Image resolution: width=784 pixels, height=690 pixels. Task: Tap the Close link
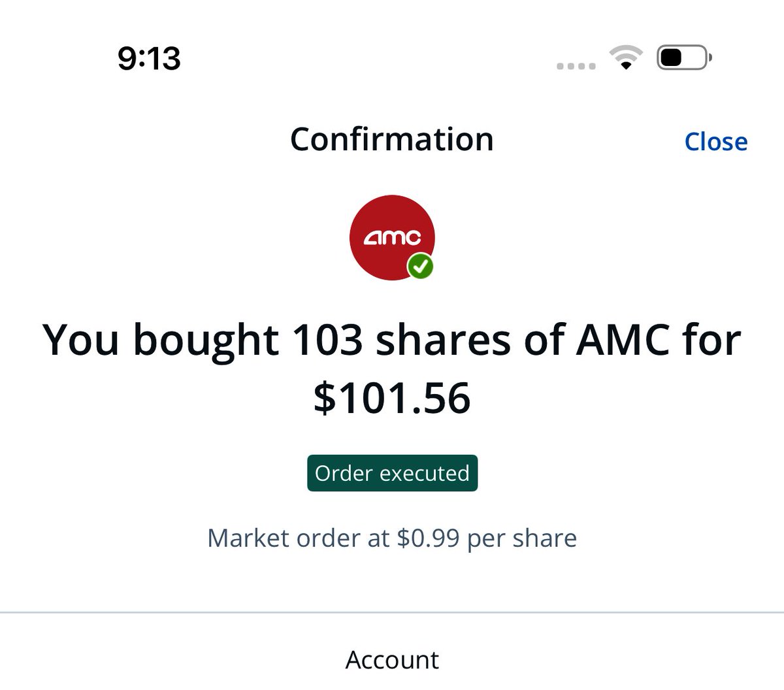715,142
